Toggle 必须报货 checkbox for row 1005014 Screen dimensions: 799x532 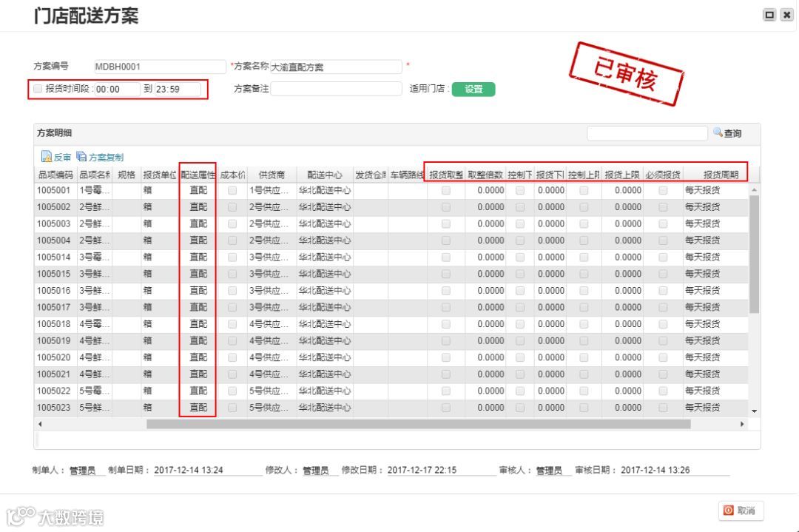tap(663, 257)
